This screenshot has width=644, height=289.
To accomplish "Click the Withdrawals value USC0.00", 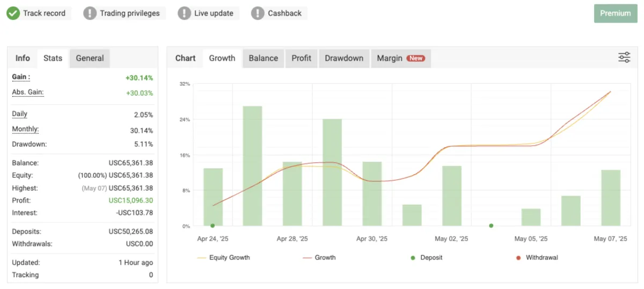I will [140, 244].
